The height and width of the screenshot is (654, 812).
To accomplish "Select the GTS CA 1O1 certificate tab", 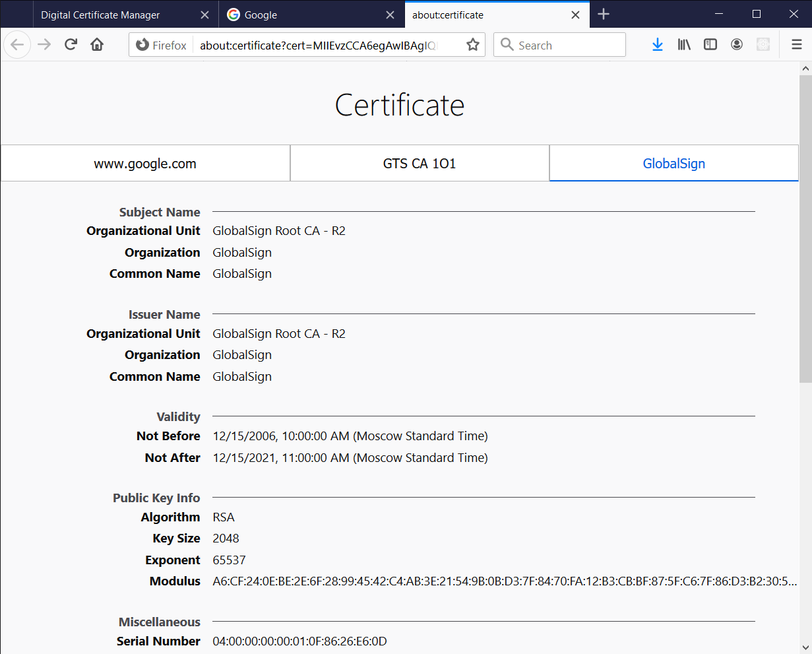I will pos(420,164).
